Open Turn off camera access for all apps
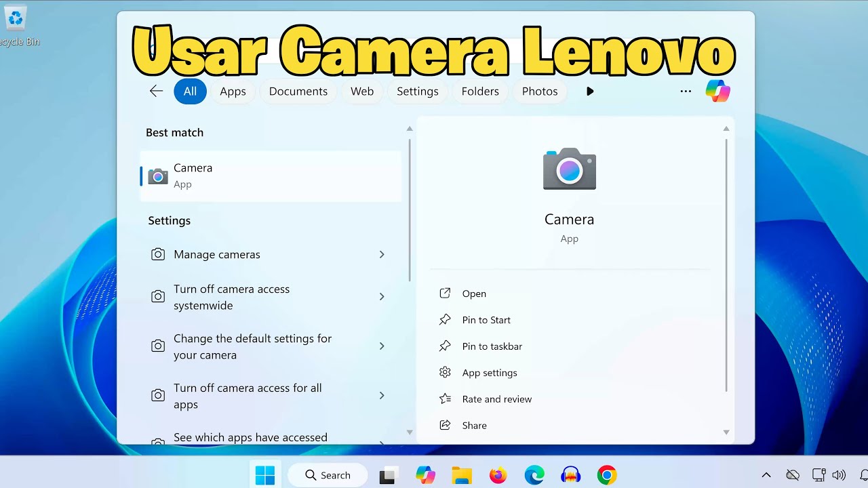 point(271,396)
